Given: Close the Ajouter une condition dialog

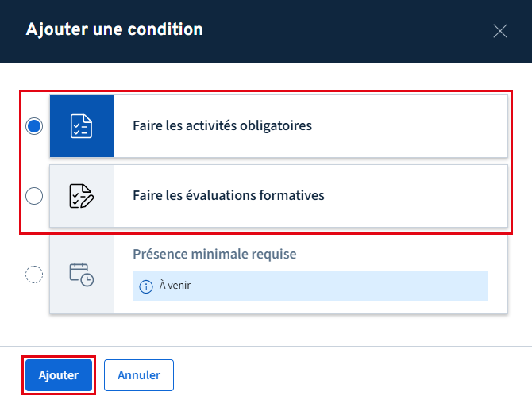Looking at the screenshot, I should [500, 31].
